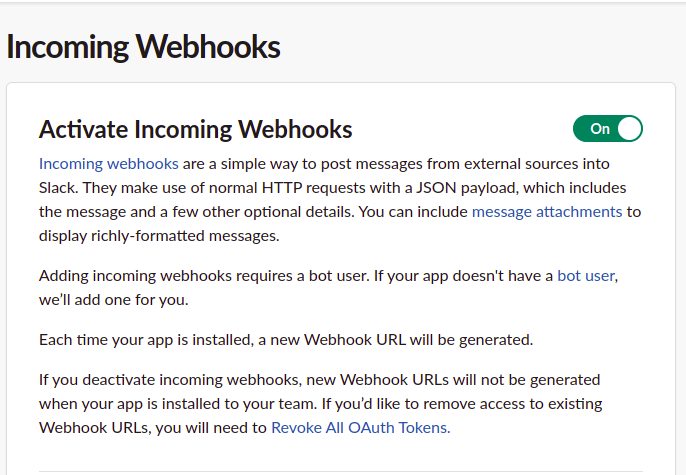The width and height of the screenshot is (686, 475).
Task: Follow the "message attachments" link
Action: tap(546, 211)
